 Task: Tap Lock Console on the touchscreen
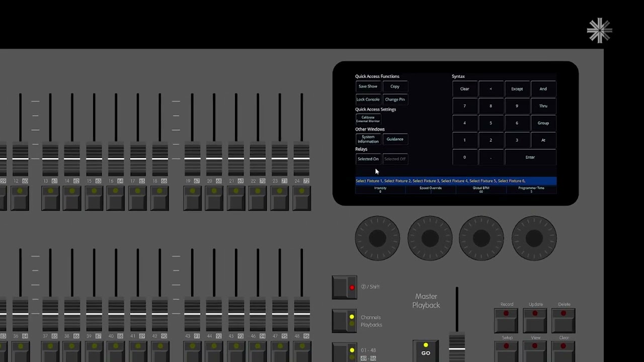tap(368, 100)
